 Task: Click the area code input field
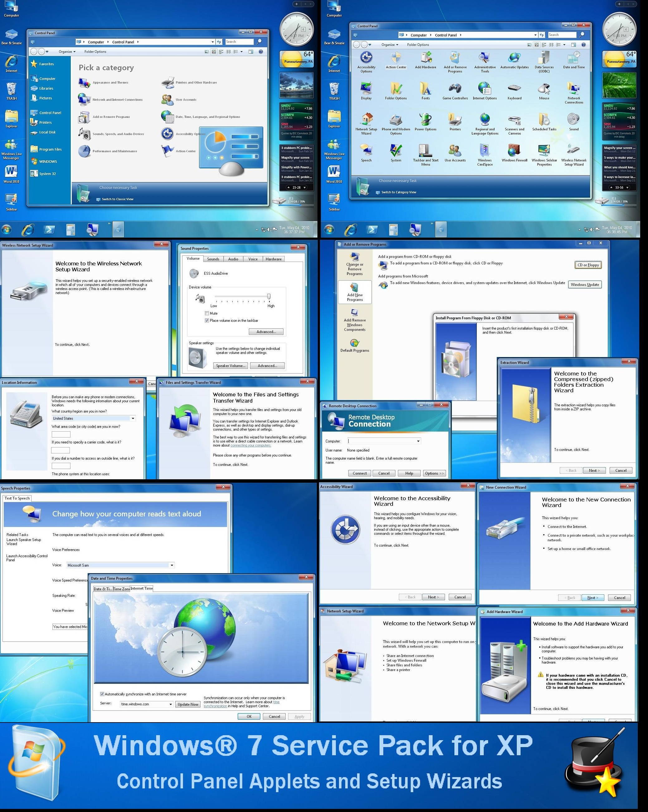pyautogui.click(x=61, y=434)
